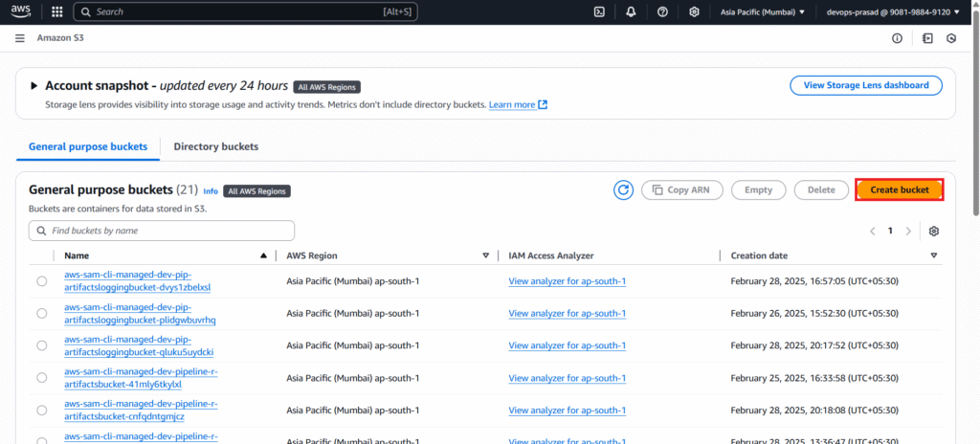Sort by AWS Region column arrow
Image resolution: width=980 pixels, height=444 pixels.
click(x=485, y=255)
